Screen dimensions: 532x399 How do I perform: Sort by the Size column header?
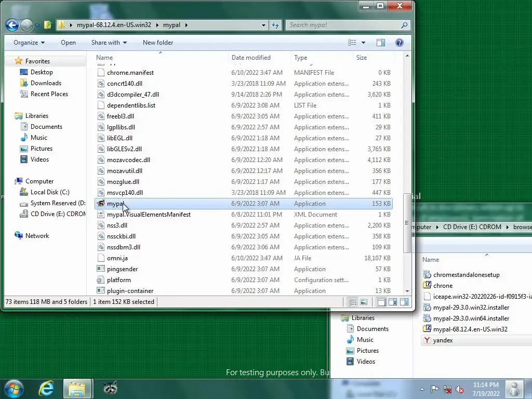(x=373, y=57)
